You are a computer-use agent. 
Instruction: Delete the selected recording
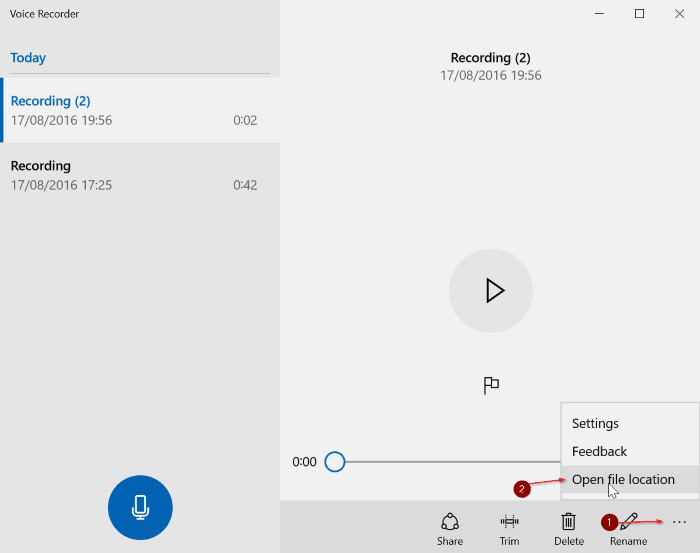569,529
